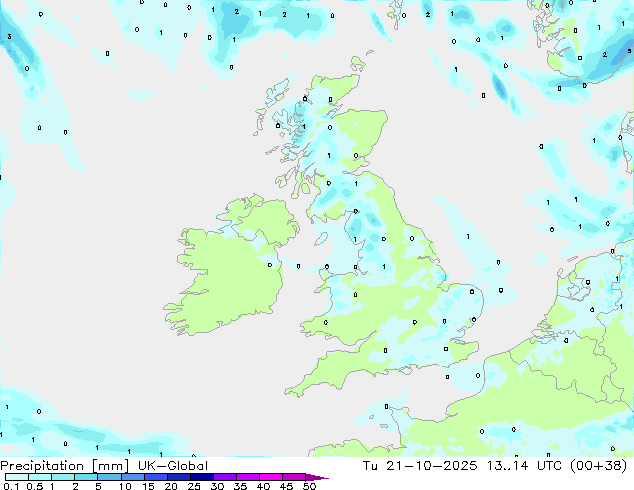The height and width of the screenshot is (490, 634).
Task: Pick the 1–2 mm legend color box
Action: [63, 477]
